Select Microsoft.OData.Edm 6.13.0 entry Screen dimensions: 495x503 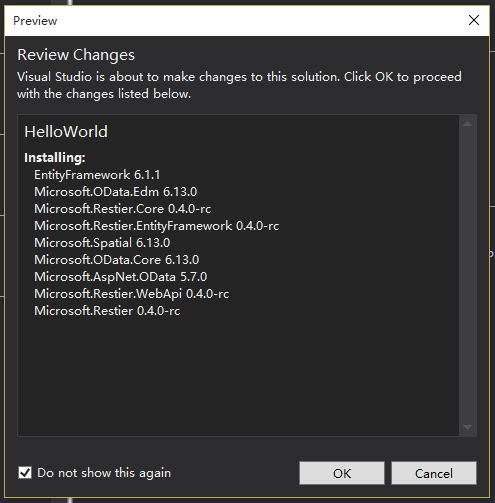[116, 192]
